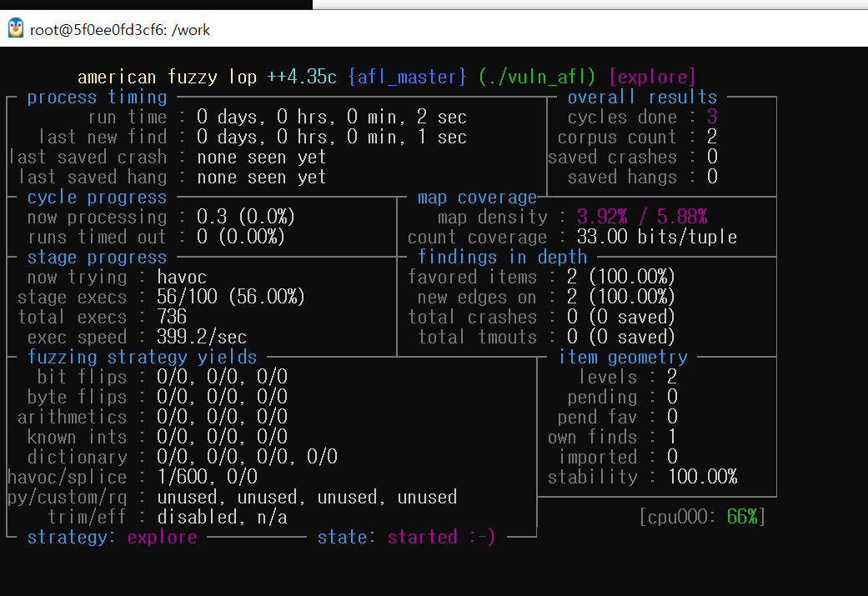
Task: Click the pending value 0
Action: point(672,398)
